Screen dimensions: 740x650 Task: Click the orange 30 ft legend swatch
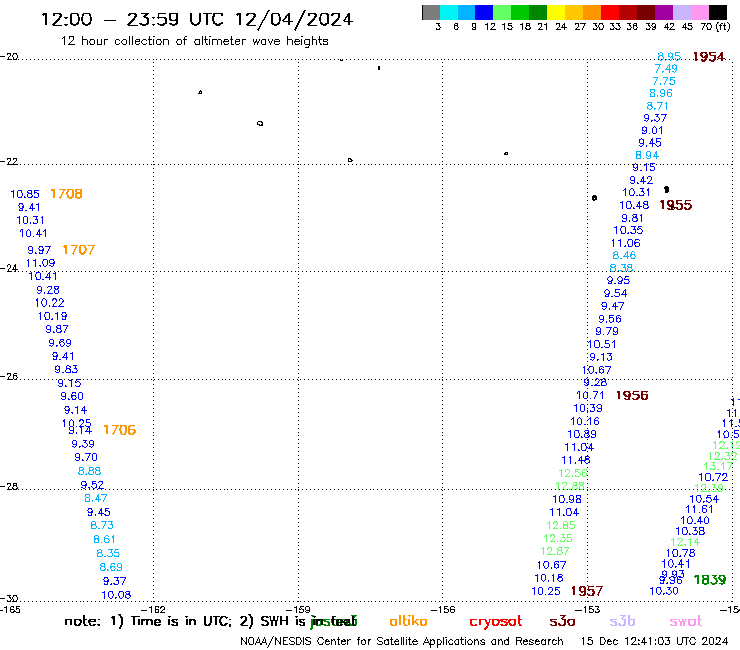tap(592, 12)
